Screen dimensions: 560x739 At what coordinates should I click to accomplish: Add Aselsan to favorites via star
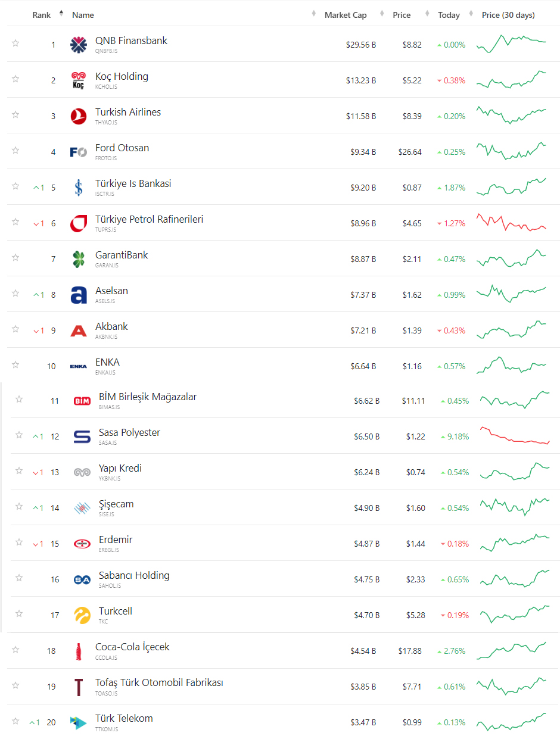click(x=15, y=293)
